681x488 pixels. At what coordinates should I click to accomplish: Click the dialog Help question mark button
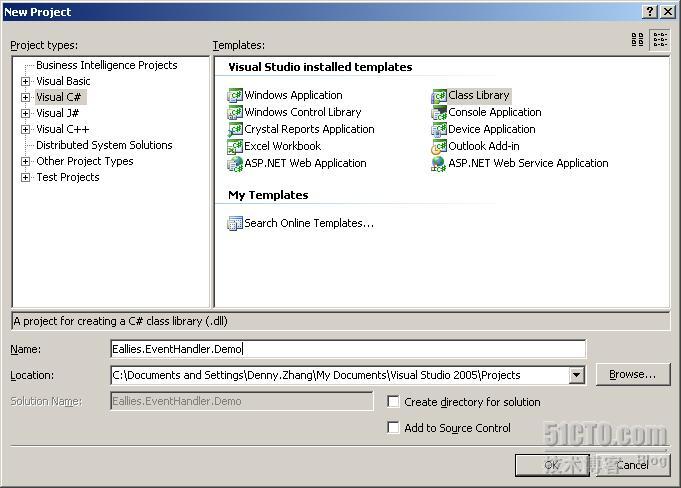click(x=650, y=12)
